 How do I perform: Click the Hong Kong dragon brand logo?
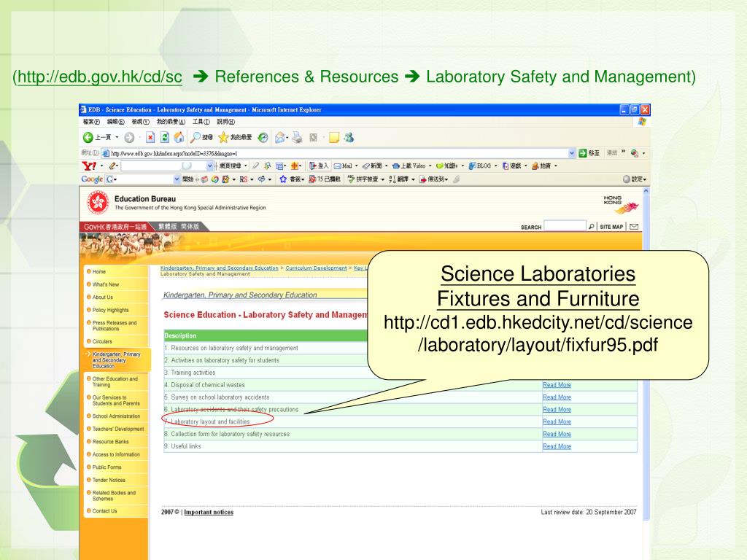click(621, 204)
